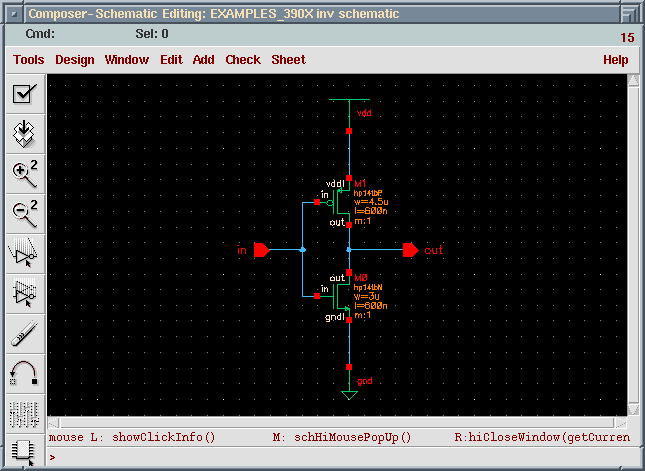
Task: Click the Save icon with down arrow
Action: [25, 134]
